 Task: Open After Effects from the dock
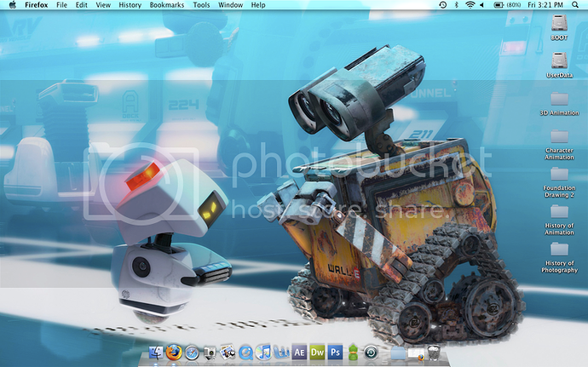299,352
